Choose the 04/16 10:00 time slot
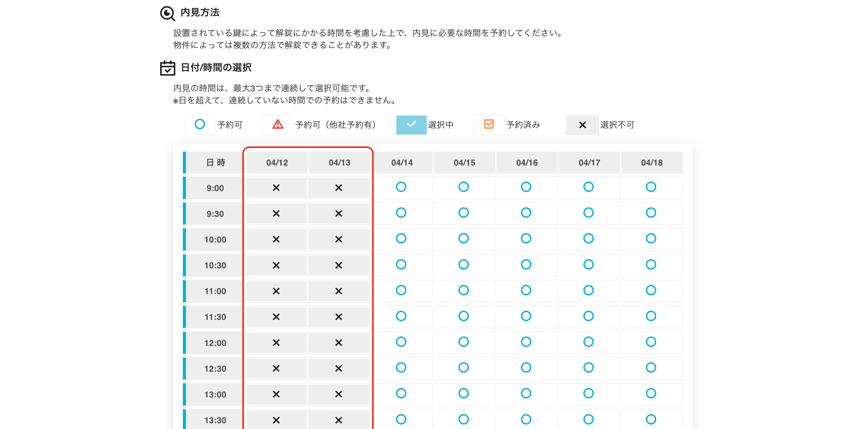 pos(526,239)
